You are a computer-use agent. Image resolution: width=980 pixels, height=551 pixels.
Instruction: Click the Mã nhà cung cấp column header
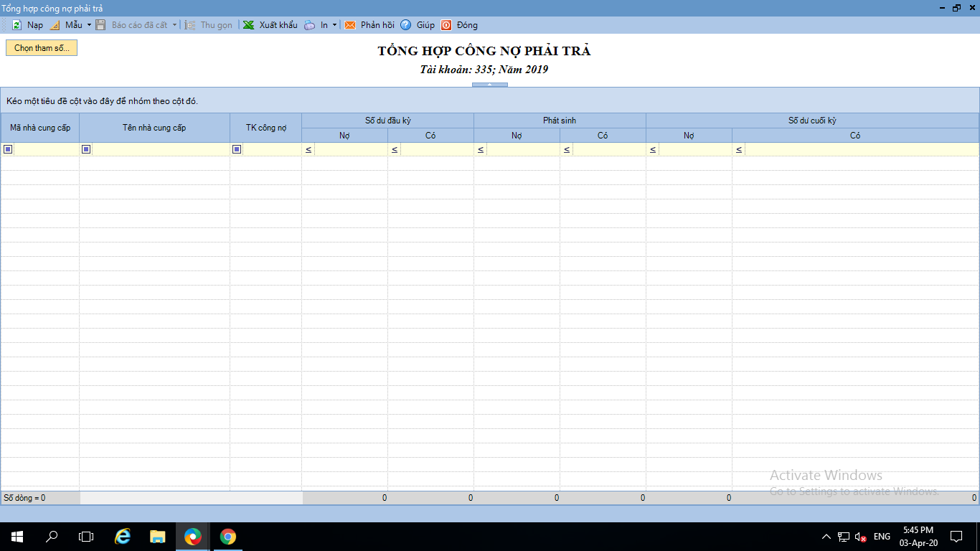40,128
